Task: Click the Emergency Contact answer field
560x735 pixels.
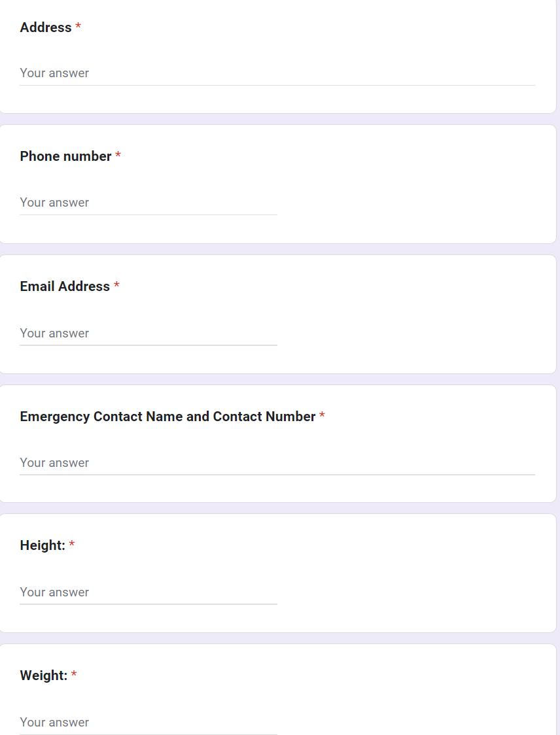Action: [277, 463]
